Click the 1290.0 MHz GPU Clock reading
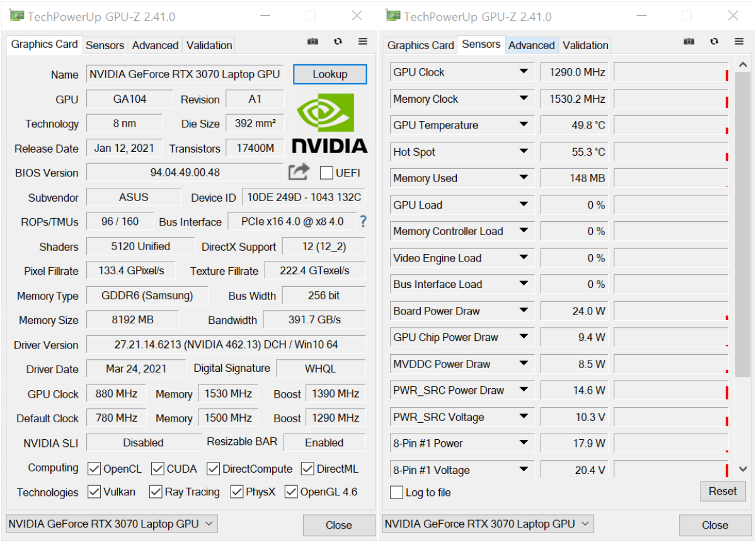The height and width of the screenshot is (542, 756). pos(574,72)
